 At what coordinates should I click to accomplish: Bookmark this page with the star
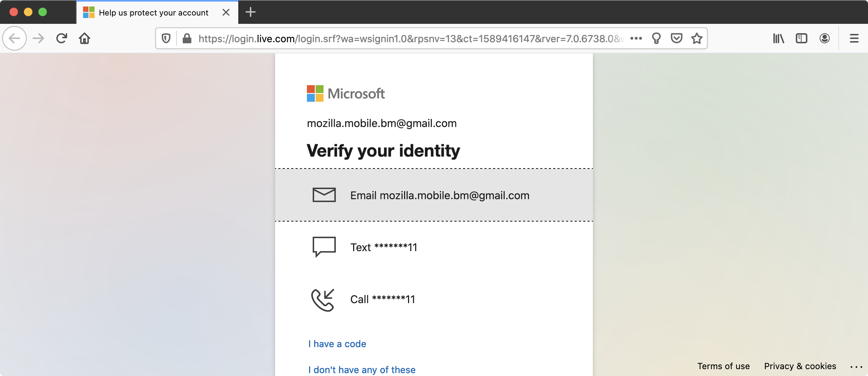pyautogui.click(x=697, y=38)
